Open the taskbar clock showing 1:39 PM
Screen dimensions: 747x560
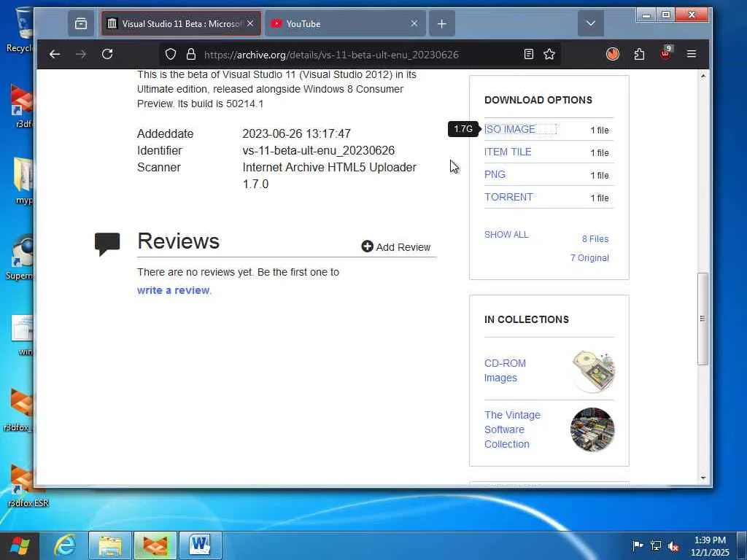(710, 546)
